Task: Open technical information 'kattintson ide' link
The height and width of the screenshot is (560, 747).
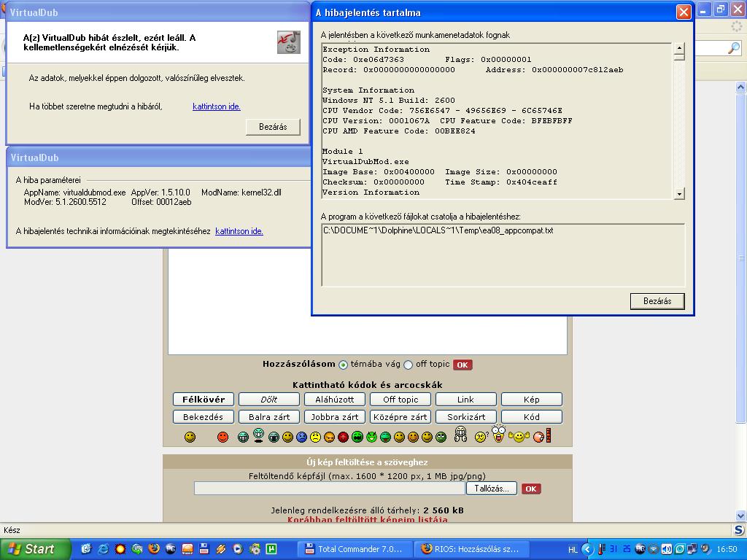Action: tap(239, 231)
